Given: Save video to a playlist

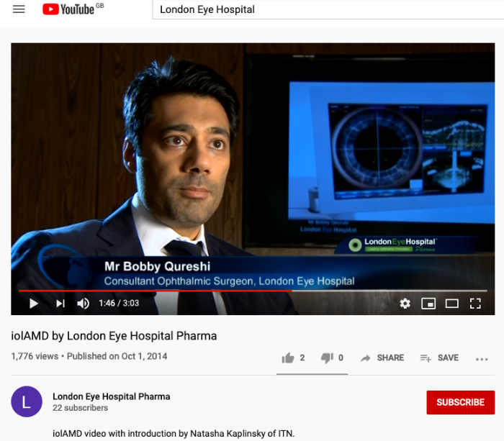Looking at the screenshot, I should (x=439, y=358).
